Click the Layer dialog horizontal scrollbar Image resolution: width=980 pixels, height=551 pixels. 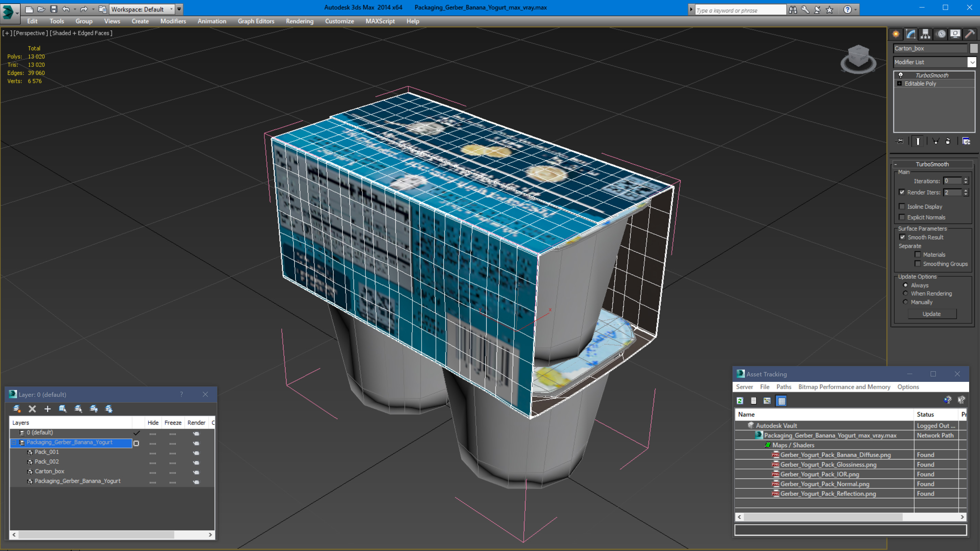[x=112, y=535]
